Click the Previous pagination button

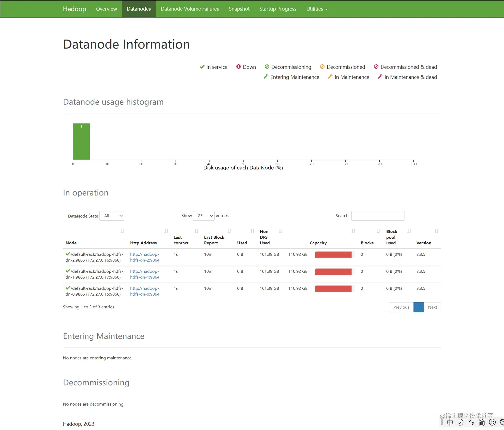[401, 307]
